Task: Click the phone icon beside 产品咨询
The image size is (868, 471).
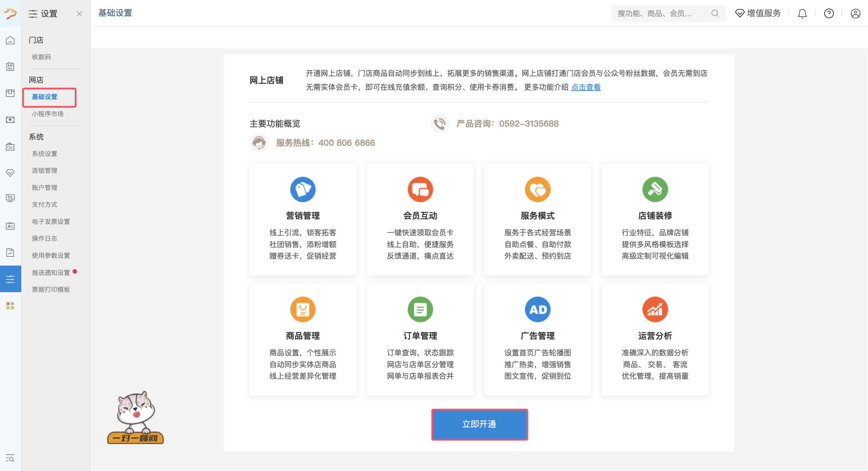Action: pos(439,124)
